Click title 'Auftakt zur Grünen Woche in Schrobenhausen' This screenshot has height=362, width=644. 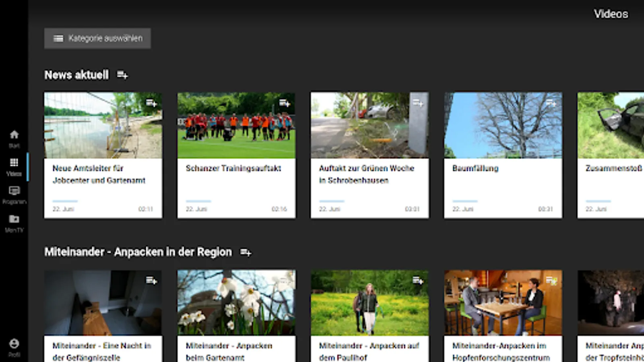coord(367,174)
